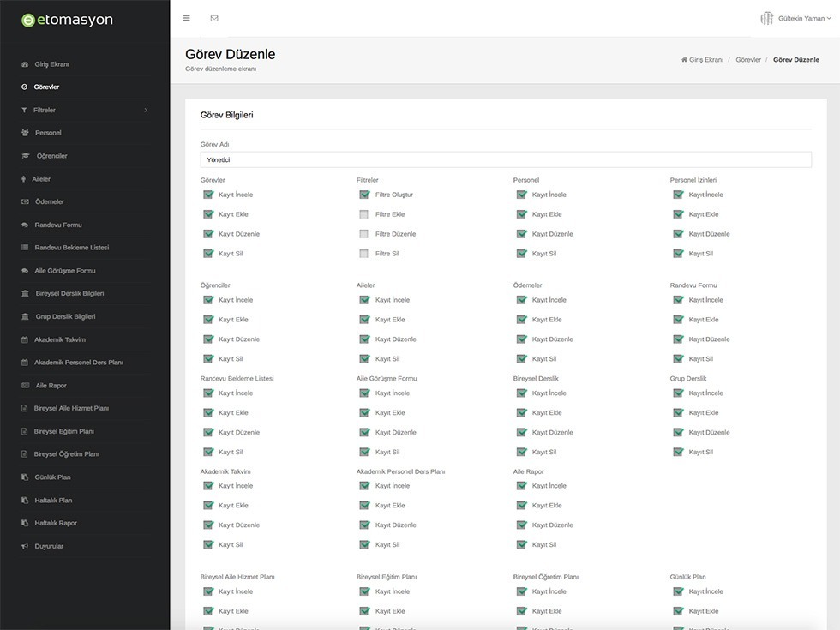
Task: Expand the Filtreler submenu chevron
Action: click(x=146, y=111)
